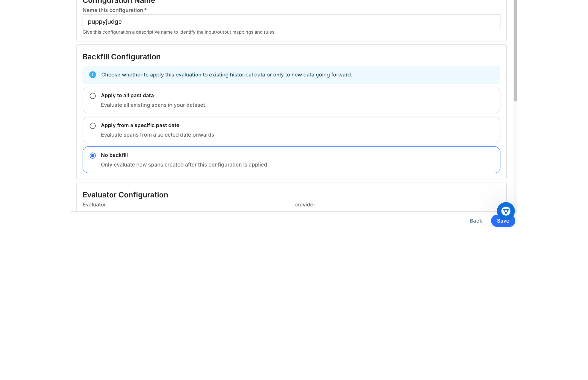Image resolution: width=588 pixels, height=380 pixels.
Task: Click the "provider" column label
Action: pos(305,204)
